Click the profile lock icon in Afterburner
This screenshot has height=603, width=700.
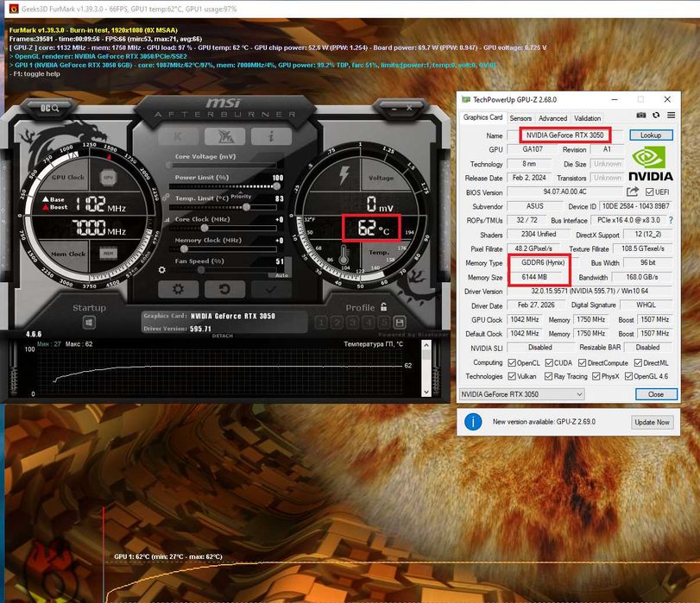[x=383, y=306]
